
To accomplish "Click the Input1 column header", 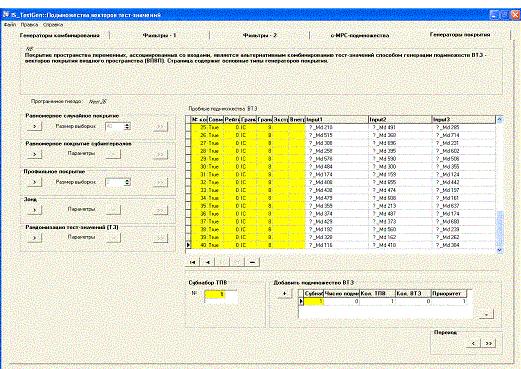I will coord(337,119).
